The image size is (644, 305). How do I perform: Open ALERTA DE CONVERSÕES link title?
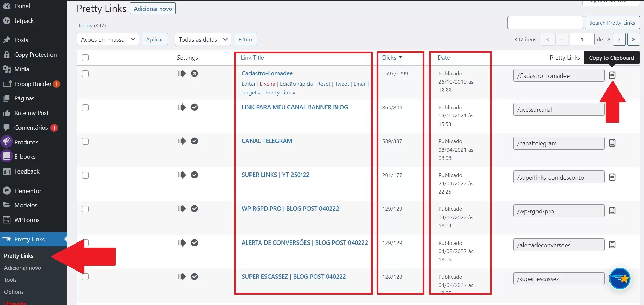click(x=305, y=243)
